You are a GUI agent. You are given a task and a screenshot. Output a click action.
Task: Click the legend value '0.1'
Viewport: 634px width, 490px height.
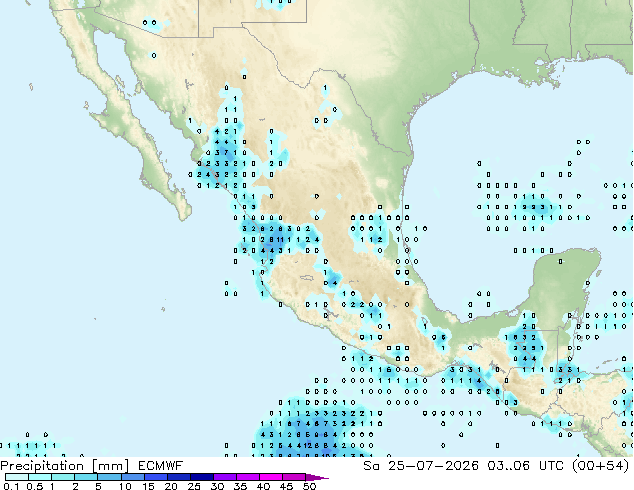tap(11, 486)
